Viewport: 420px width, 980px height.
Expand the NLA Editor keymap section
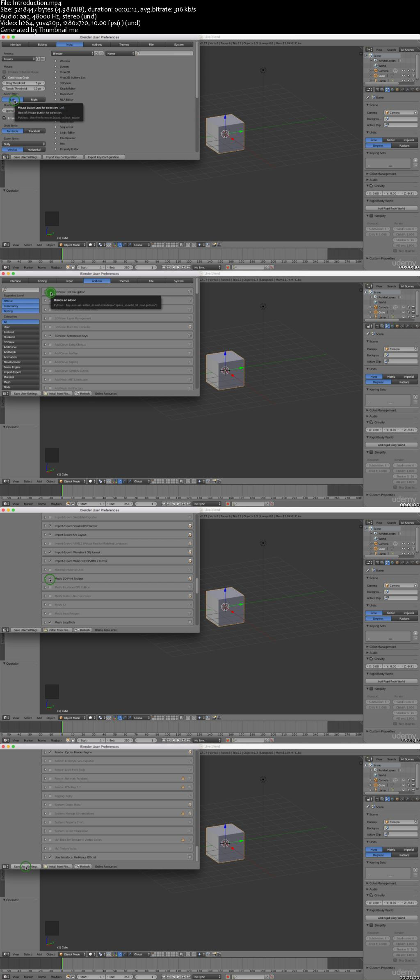55,99
